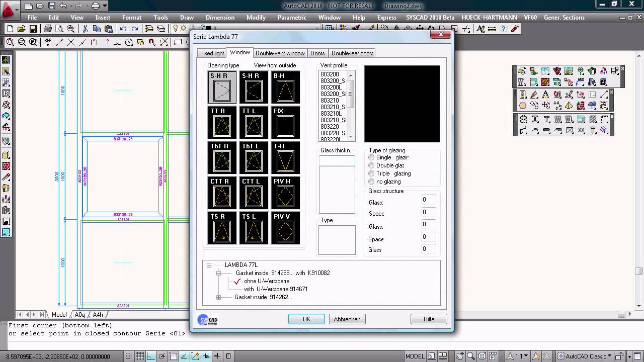Open the AutoCAD application menu logo button
Screen dimensions: 644x362
pos(9,9)
